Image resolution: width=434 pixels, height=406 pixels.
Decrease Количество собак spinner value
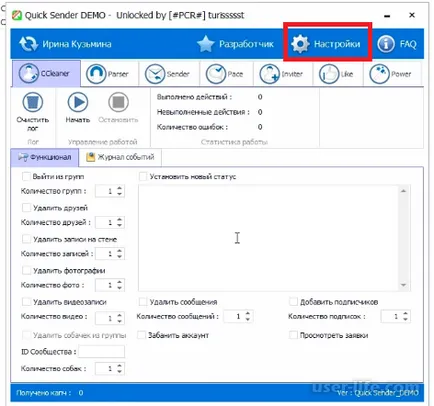(119, 372)
